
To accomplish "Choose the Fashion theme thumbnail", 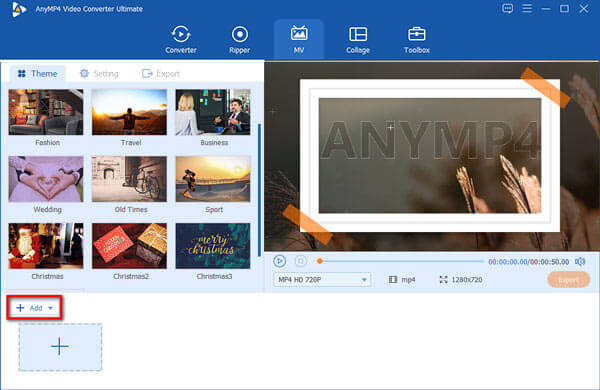I will click(x=46, y=112).
